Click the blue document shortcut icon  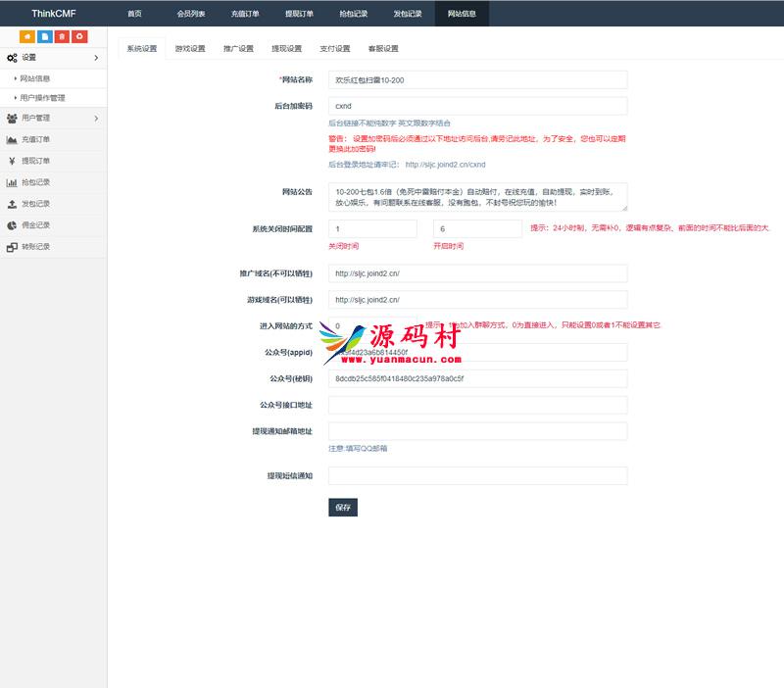(44, 36)
